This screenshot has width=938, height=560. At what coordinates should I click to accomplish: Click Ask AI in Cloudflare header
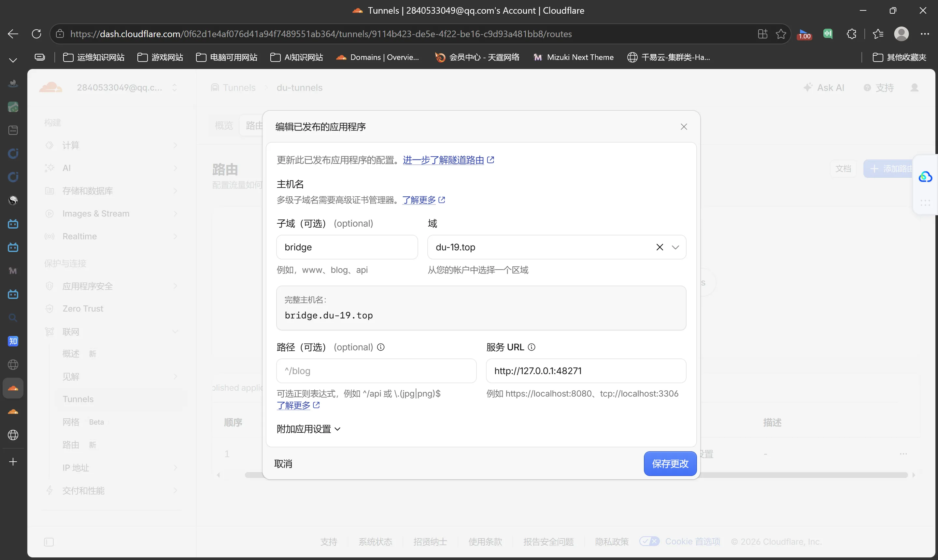click(824, 88)
